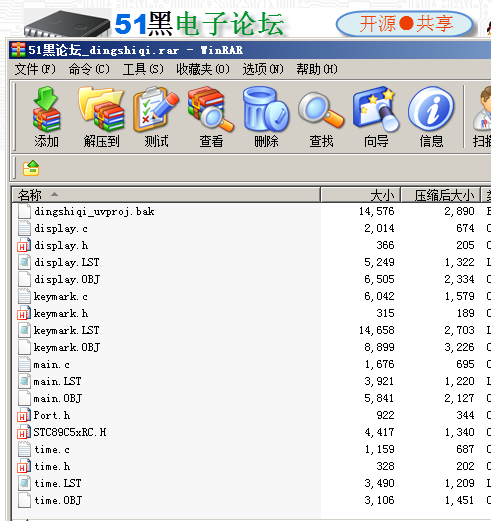
Task: Open the 选项(N) menu
Action: [263, 69]
